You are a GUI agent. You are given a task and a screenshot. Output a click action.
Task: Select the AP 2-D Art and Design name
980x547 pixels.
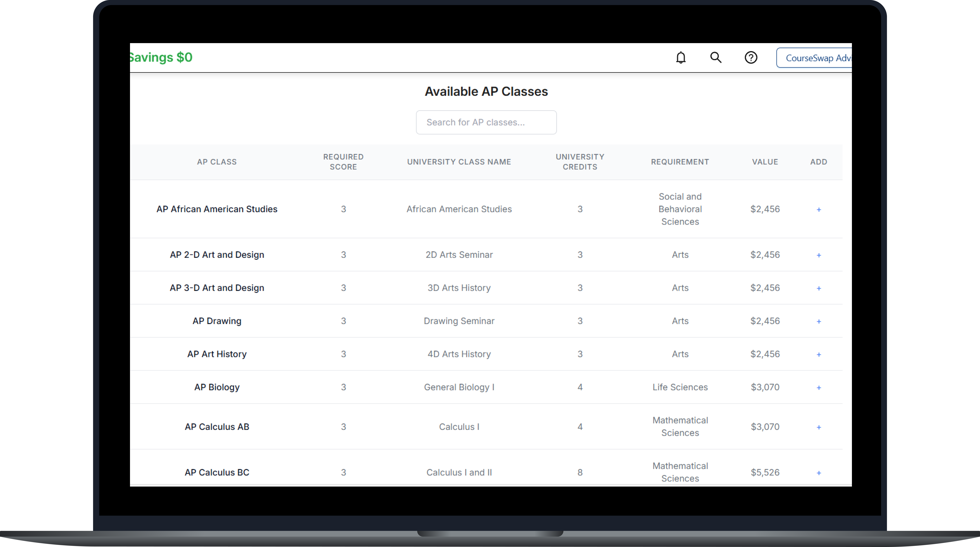217,255
